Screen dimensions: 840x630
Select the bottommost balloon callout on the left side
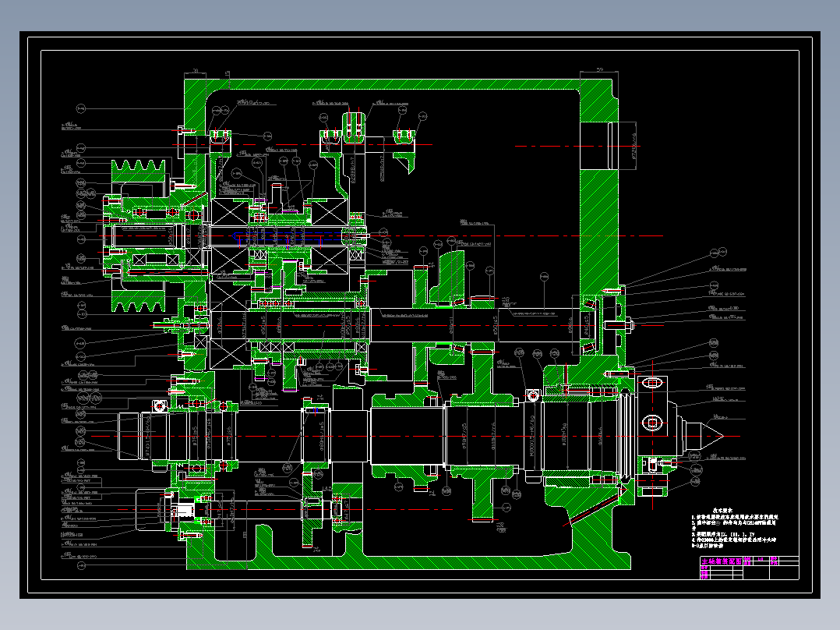(81, 565)
